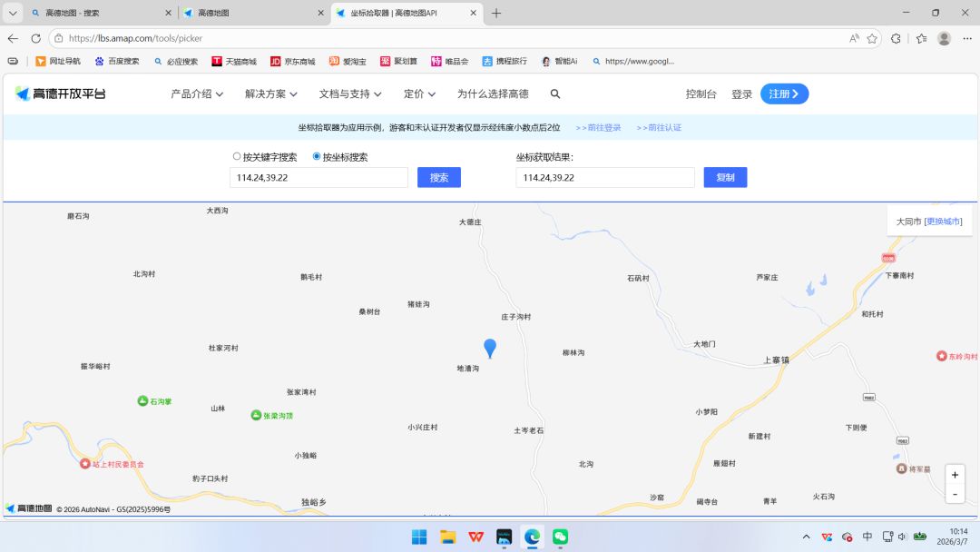Image resolution: width=980 pixels, height=552 pixels.
Task: Expand the 产品介绍 dropdown menu
Action: pos(197,94)
